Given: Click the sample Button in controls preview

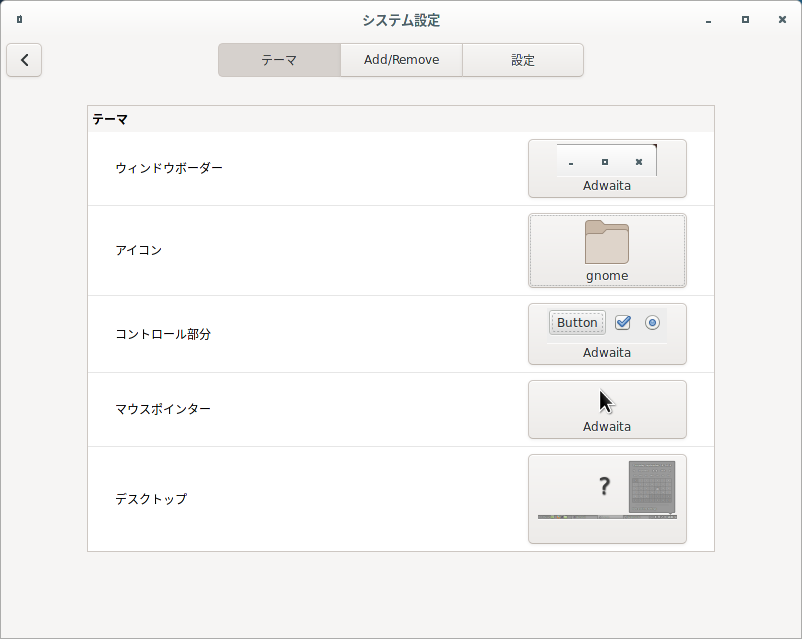Looking at the screenshot, I should pyautogui.click(x=577, y=322).
